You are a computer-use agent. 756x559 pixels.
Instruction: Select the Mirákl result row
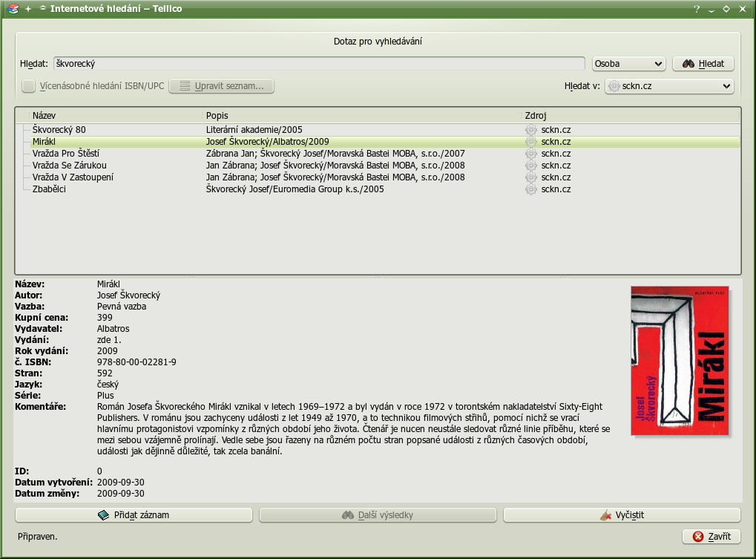(385, 142)
